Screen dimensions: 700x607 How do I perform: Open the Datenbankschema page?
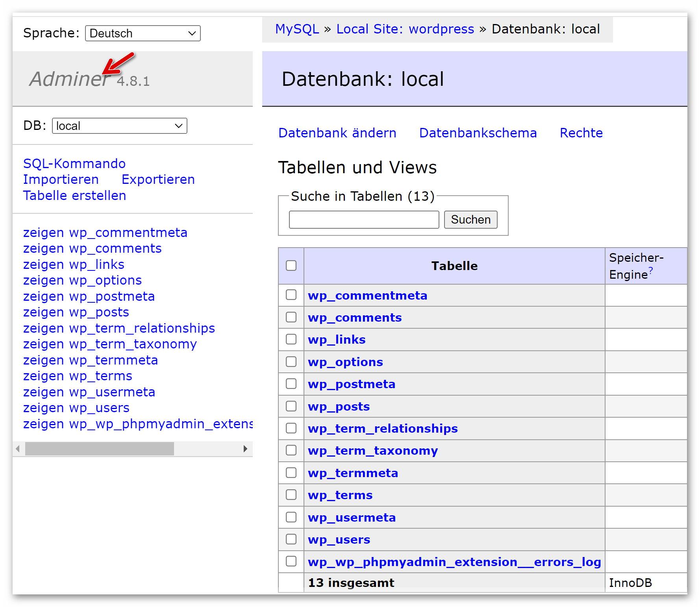[x=478, y=133]
